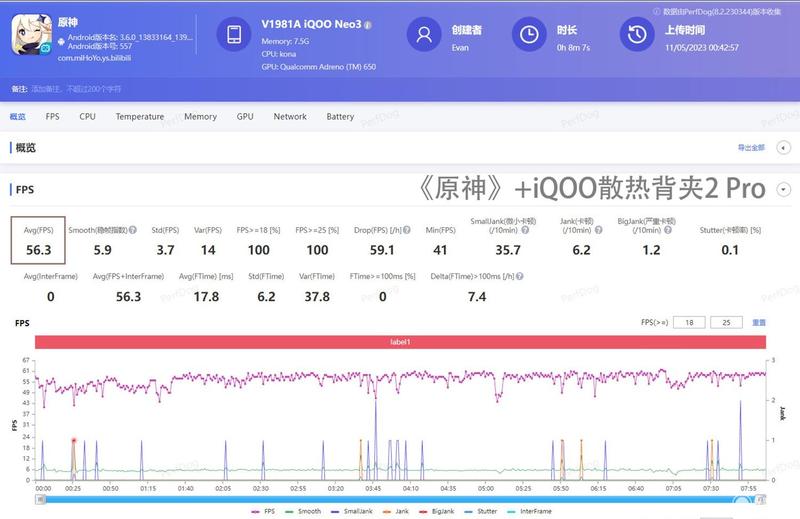The height and width of the screenshot is (519, 800).
Task: Select the Memory tab
Action: click(201, 116)
